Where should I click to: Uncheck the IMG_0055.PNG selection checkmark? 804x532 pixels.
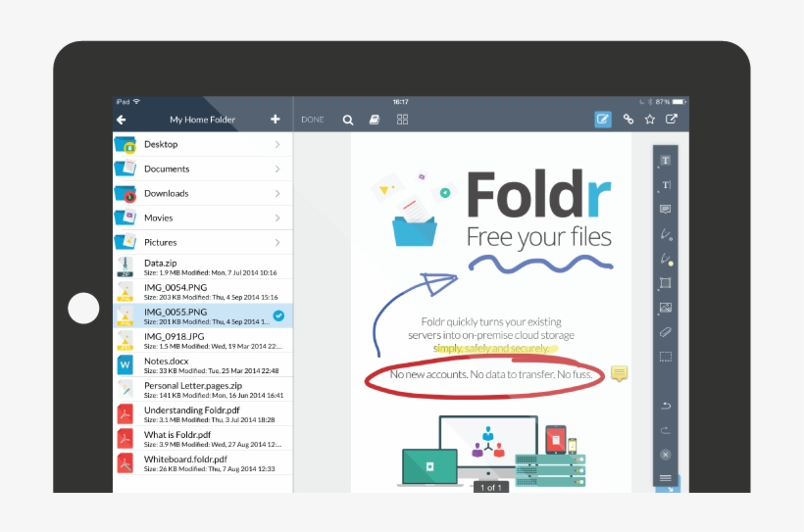point(278,315)
